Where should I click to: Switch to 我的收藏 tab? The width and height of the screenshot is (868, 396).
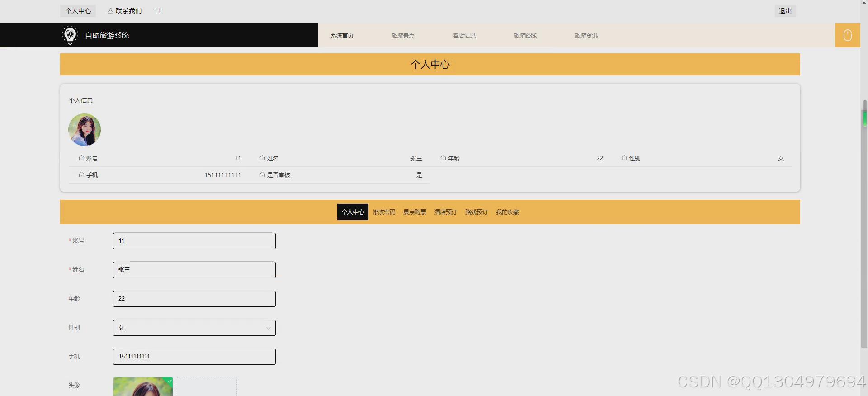[x=507, y=212]
